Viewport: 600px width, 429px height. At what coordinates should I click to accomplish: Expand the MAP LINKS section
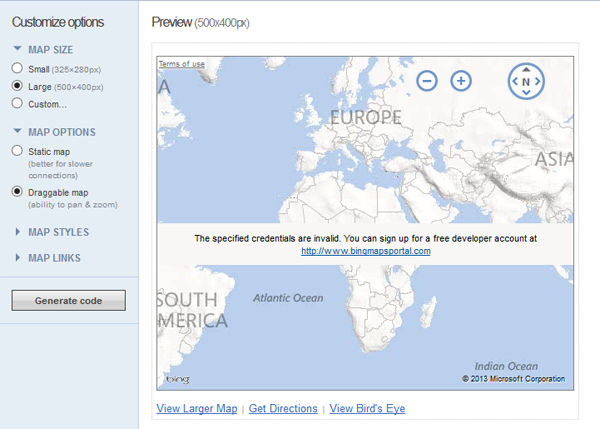(18, 258)
